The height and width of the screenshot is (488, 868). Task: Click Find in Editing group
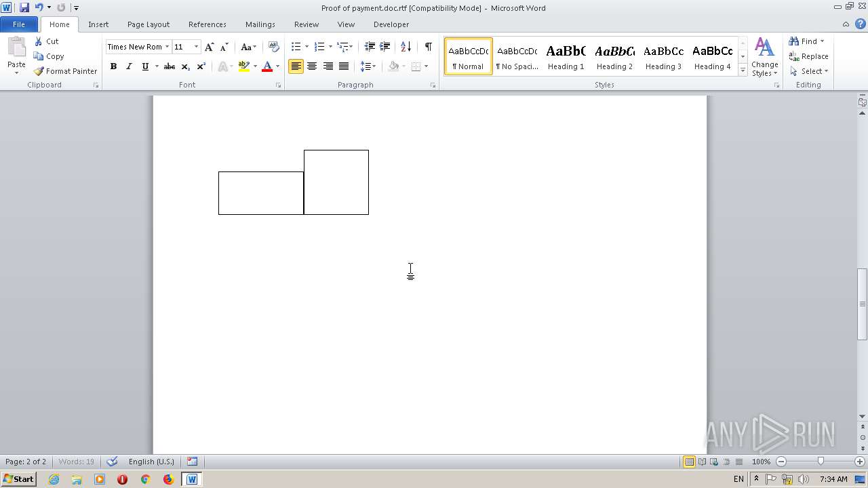pos(806,41)
